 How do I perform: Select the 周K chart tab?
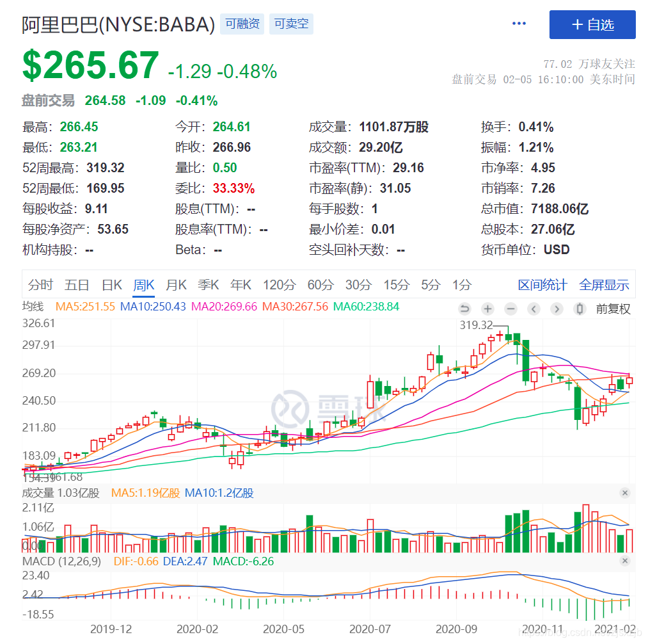(x=144, y=285)
